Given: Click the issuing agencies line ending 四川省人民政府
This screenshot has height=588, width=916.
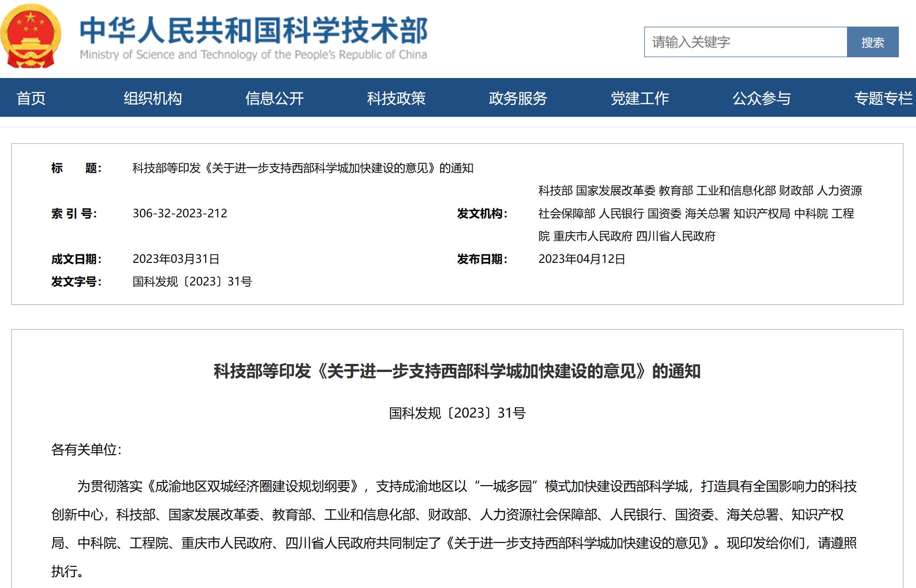Looking at the screenshot, I should pos(627,236).
